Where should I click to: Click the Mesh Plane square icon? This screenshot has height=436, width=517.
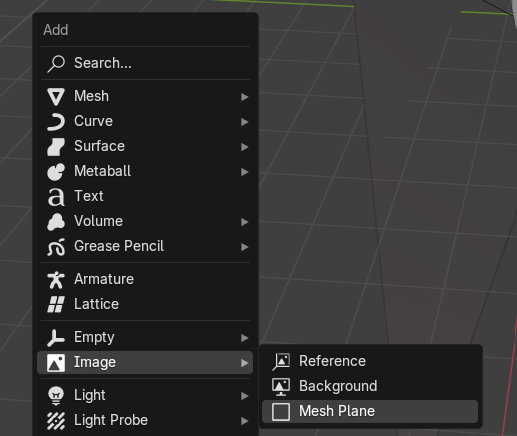coord(281,411)
